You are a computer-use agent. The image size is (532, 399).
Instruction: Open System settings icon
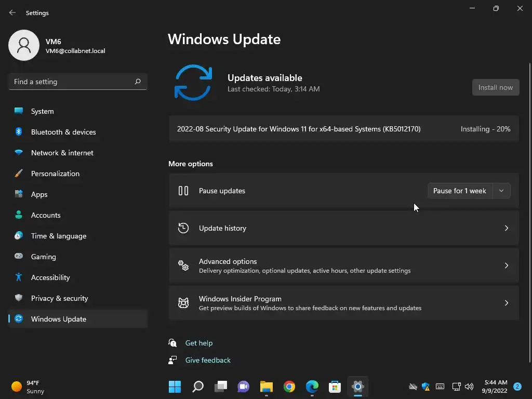(19, 111)
